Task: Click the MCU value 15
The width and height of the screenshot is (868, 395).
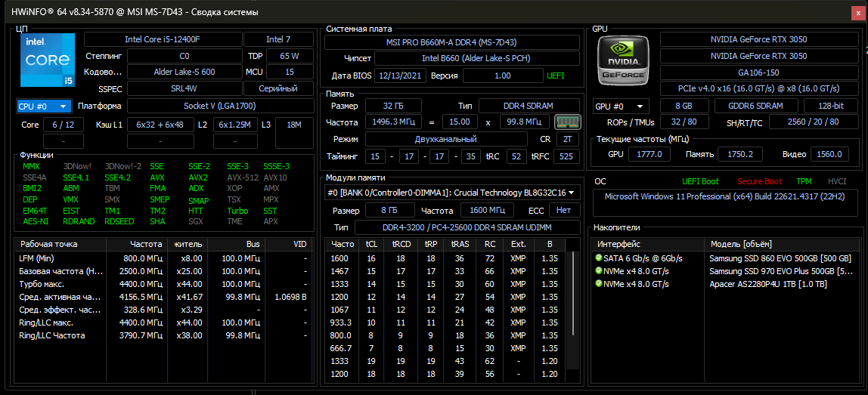Action: click(x=289, y=72)
